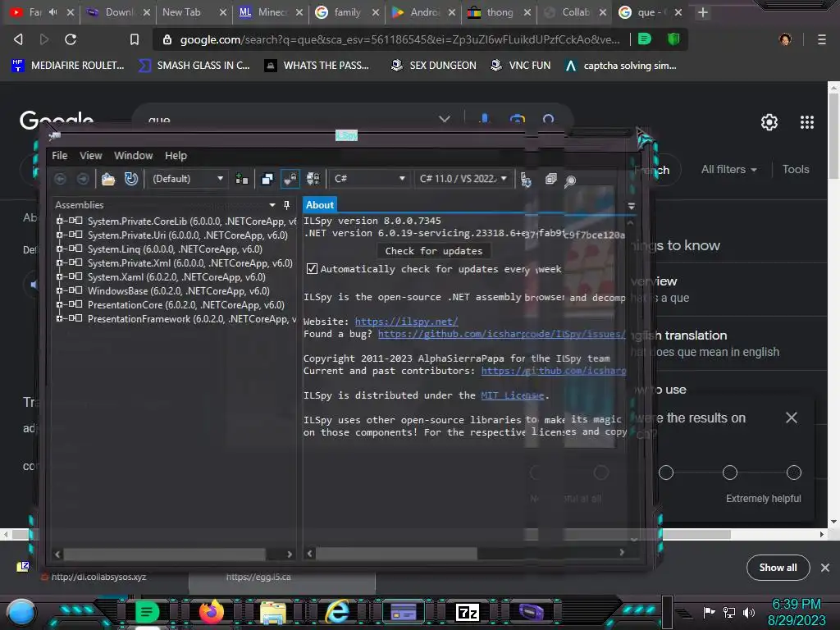Click Check for updates button
840x630 pixels.
433,251
